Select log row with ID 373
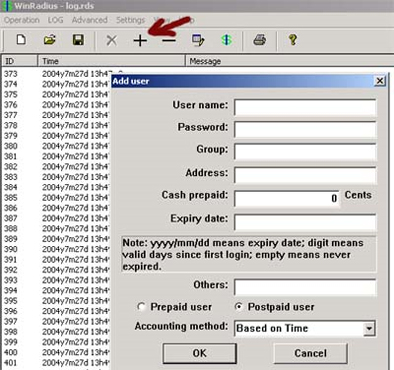The height and width of the screenshot is (370, 394). tap(56, 74)
